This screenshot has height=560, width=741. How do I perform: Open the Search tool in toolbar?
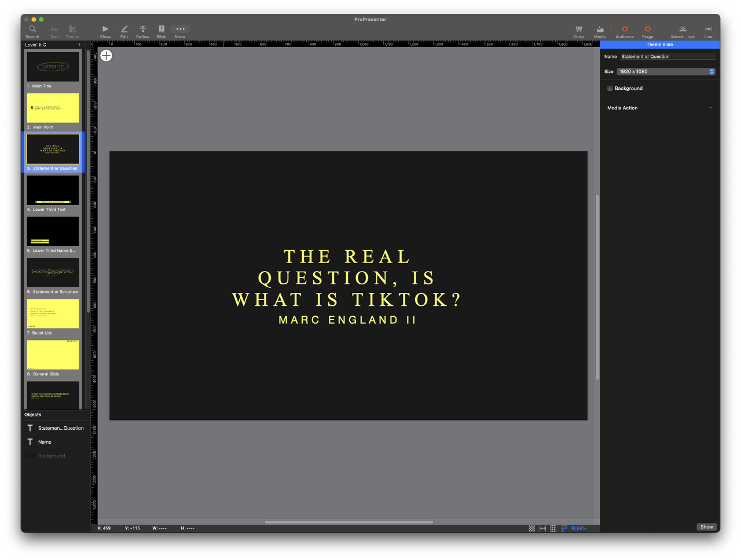tap(32, 31)
